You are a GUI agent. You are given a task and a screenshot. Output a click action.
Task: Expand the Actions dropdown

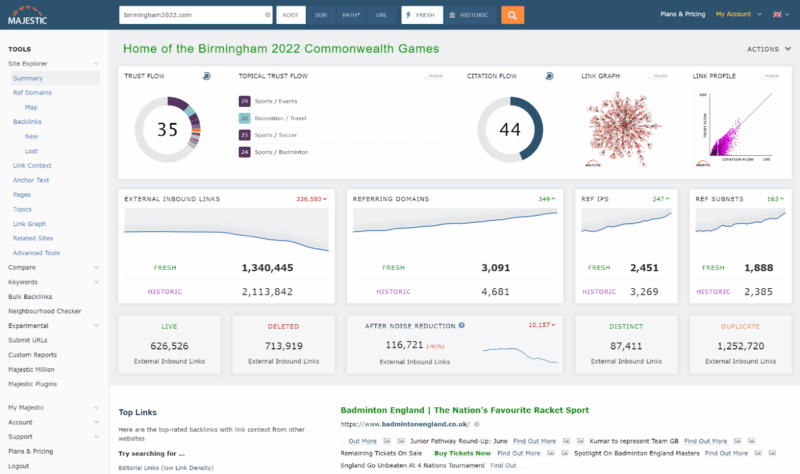coord(767,48)
